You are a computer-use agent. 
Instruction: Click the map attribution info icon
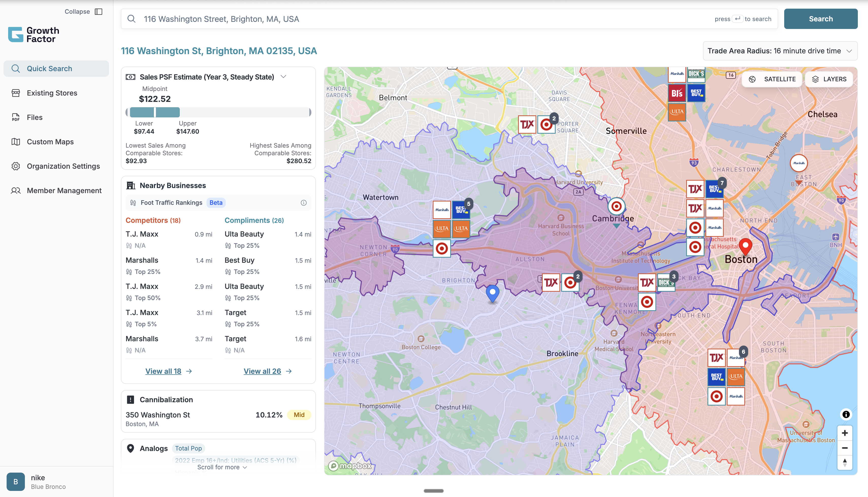pos(846,414)
